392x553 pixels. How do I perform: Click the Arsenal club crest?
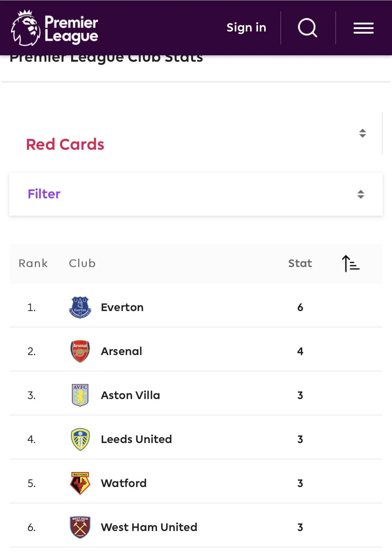pos(80,351)
